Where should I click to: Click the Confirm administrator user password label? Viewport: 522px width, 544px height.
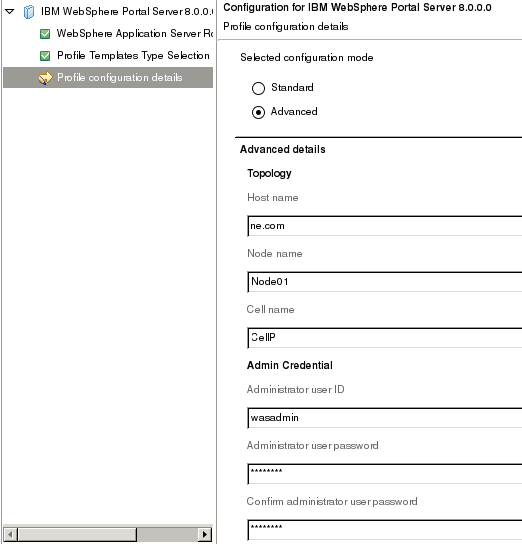tap(332, 502)
